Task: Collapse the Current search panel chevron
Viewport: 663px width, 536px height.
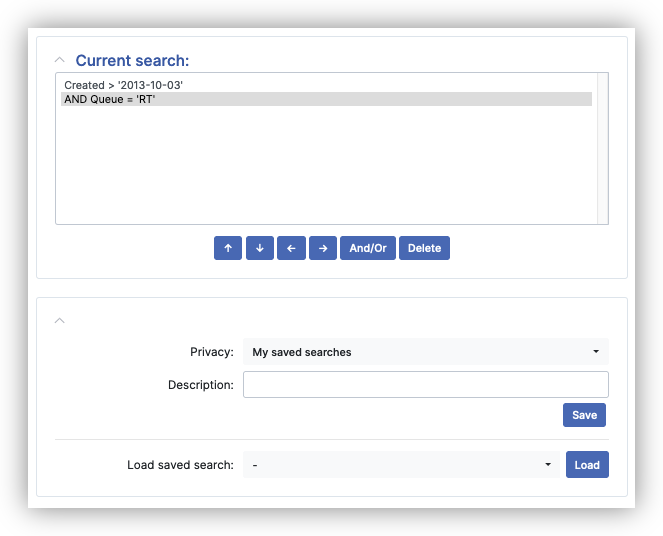Action: (x=60, y=60)
